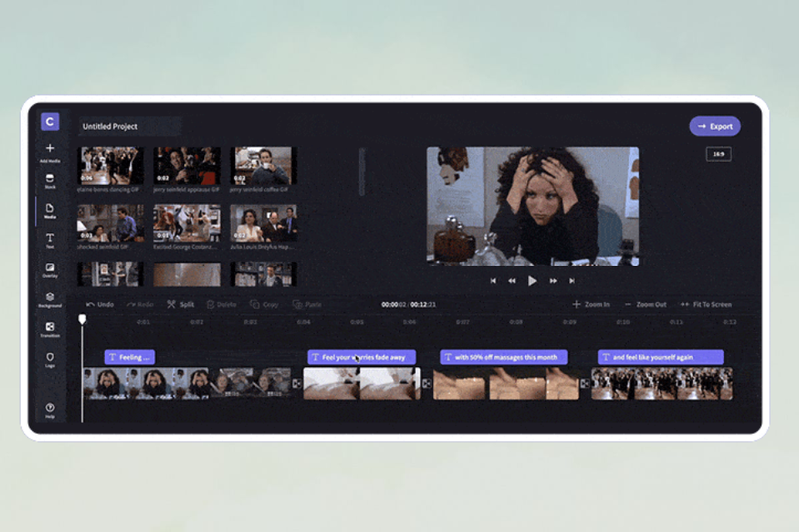Click the Delete toolbar button
799x532 pixels.
click(x=221, y=305)
